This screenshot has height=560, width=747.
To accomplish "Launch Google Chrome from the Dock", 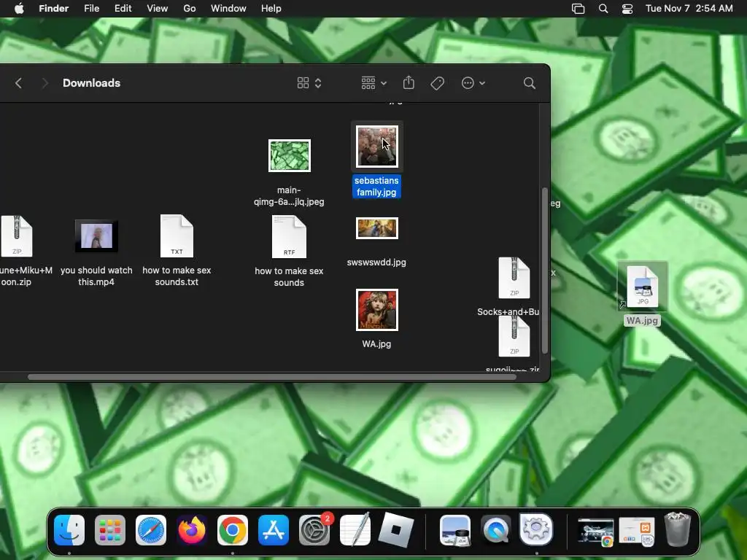I will click(x=233, y=529).
